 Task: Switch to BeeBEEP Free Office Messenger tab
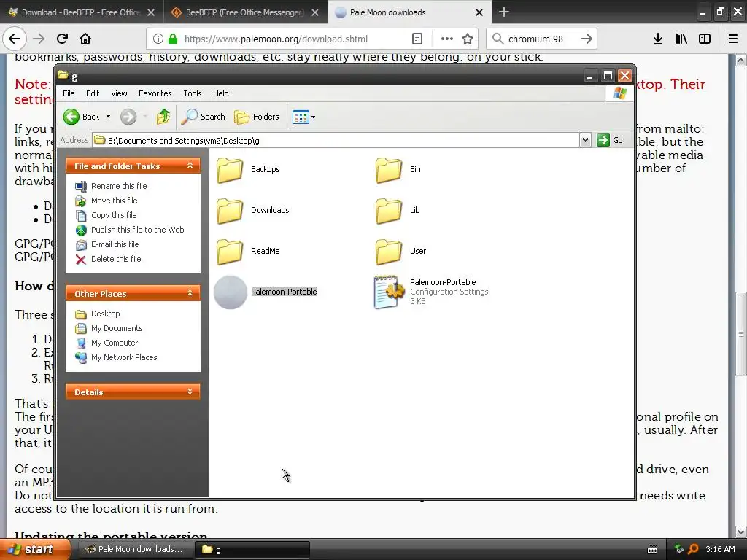(245, 12)
